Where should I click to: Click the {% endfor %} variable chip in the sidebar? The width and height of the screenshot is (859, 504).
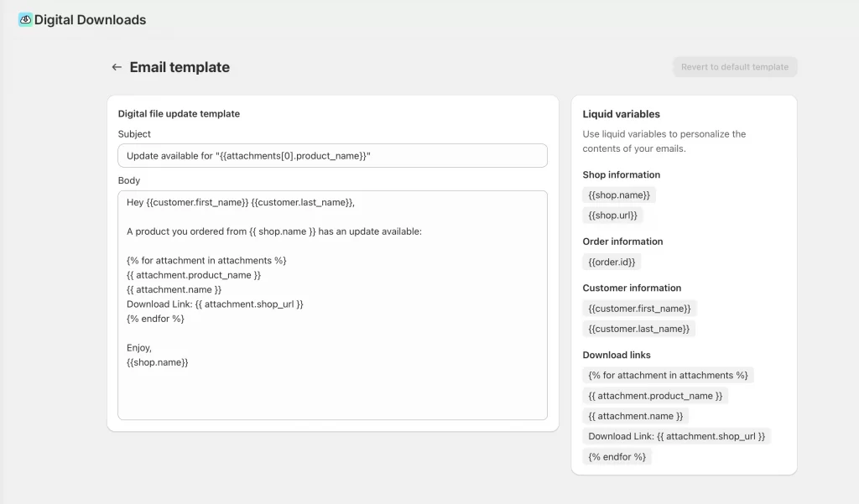coord(617,457)
